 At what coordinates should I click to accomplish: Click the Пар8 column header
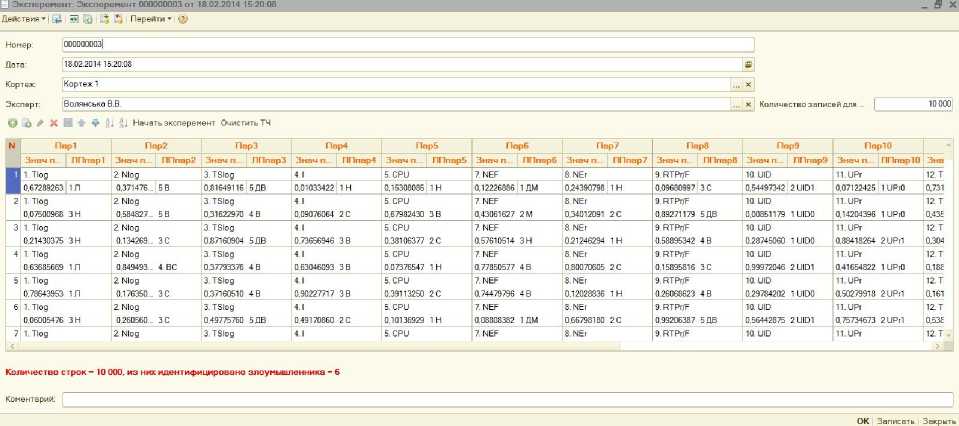(698, 146)
